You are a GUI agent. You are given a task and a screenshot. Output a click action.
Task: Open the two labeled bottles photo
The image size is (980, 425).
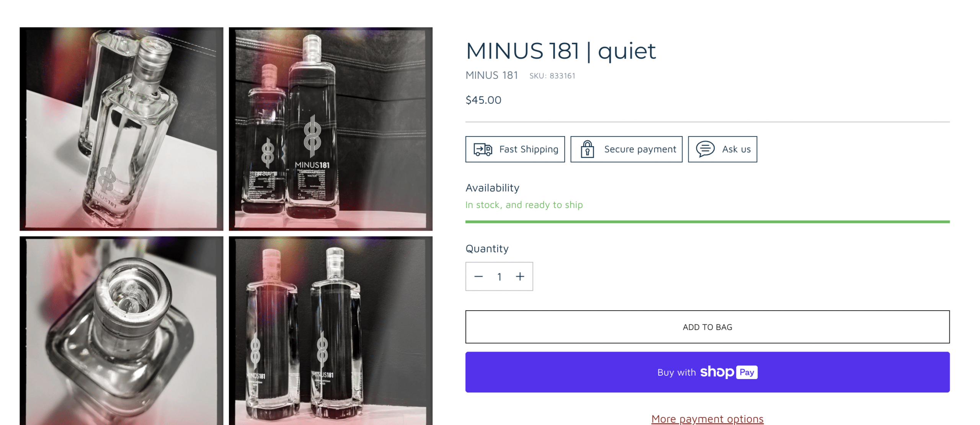(330, 129)
